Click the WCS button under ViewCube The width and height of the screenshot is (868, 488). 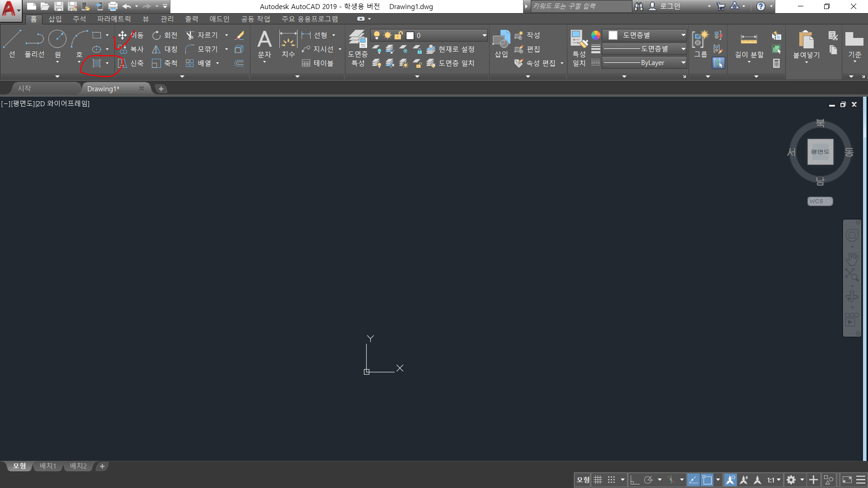click(x=820, y=201)
